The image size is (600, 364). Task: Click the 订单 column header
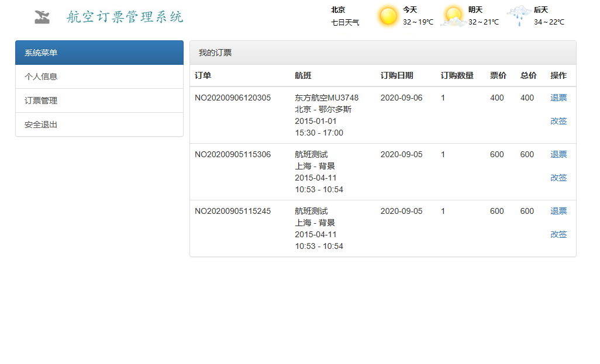[203, 76]
